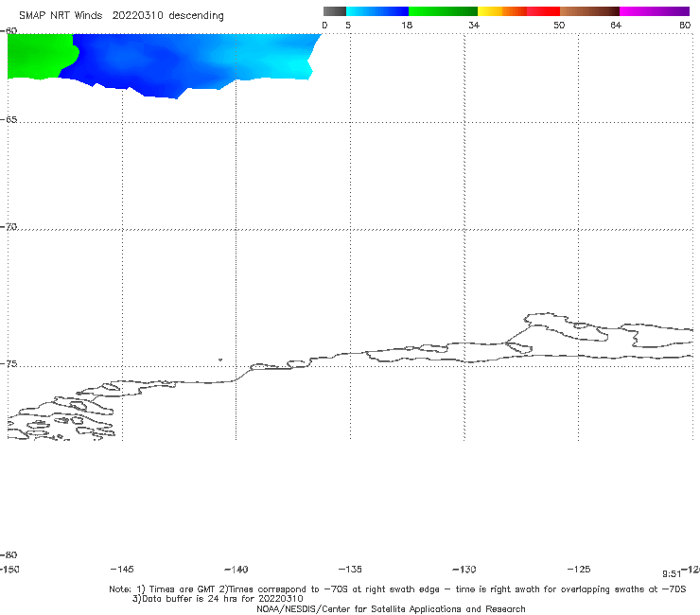Click the magenta-purple segment of the color bar
Viewport: 700px width, 615px height.
point(655,11)
